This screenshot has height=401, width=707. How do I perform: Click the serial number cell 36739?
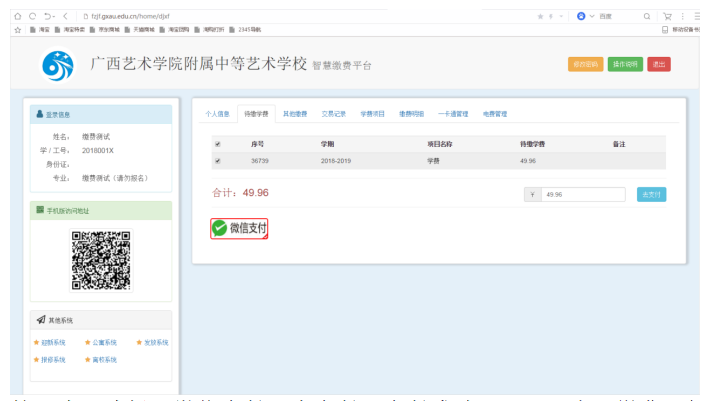[260, 161]
